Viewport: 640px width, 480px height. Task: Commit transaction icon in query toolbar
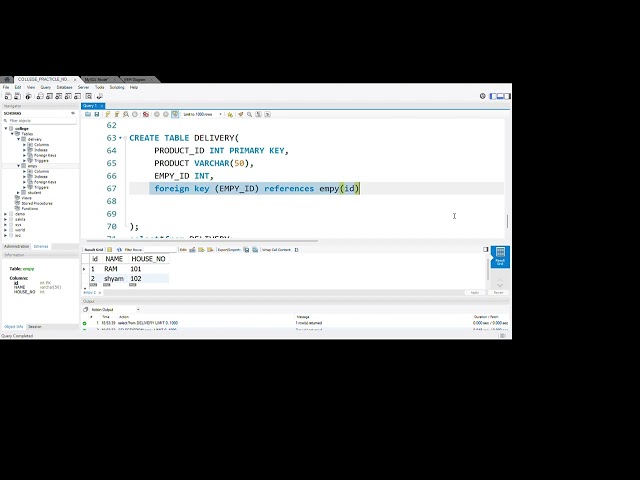[x=157, y=114]
